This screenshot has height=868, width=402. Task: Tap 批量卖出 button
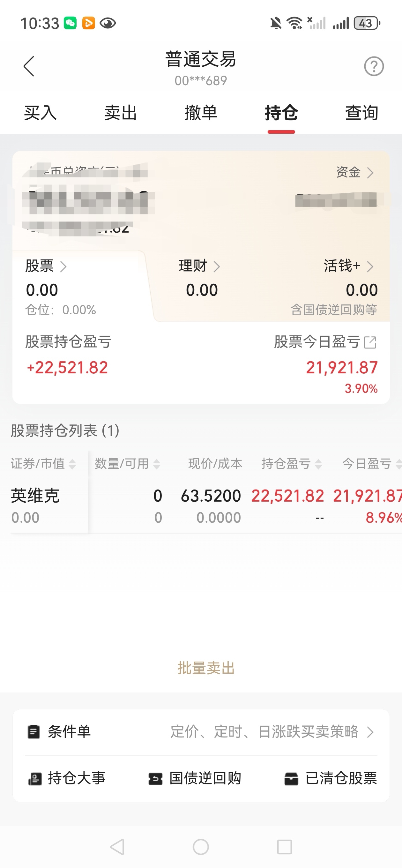[x=206, y=668]
